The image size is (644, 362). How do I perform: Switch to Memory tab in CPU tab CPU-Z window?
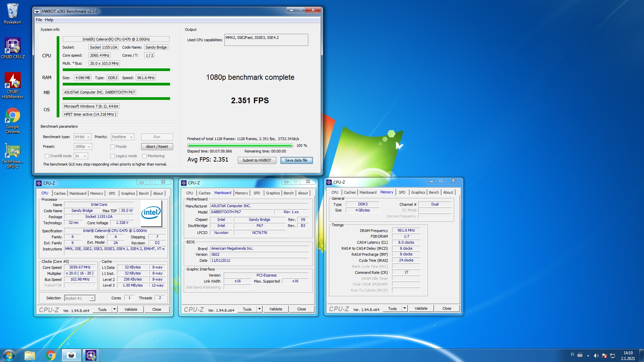pyautogui.click(x=97, y=193)
